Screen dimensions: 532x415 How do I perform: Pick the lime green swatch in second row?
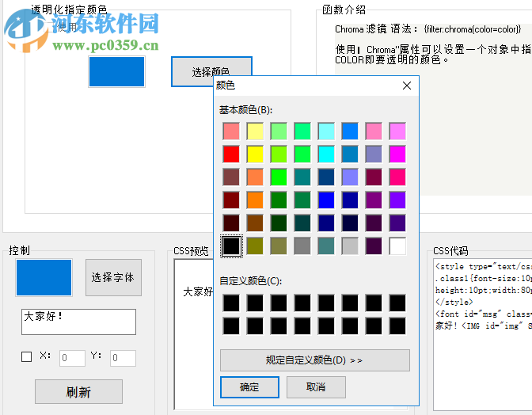coord(279,154)
